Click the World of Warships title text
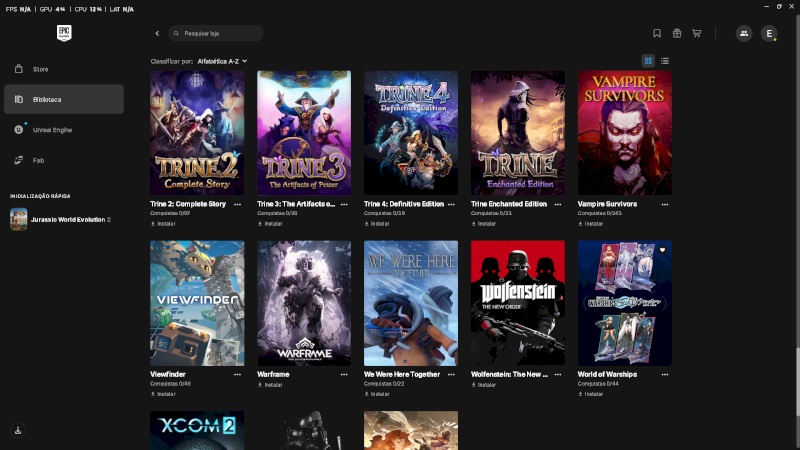 point(607,374)
